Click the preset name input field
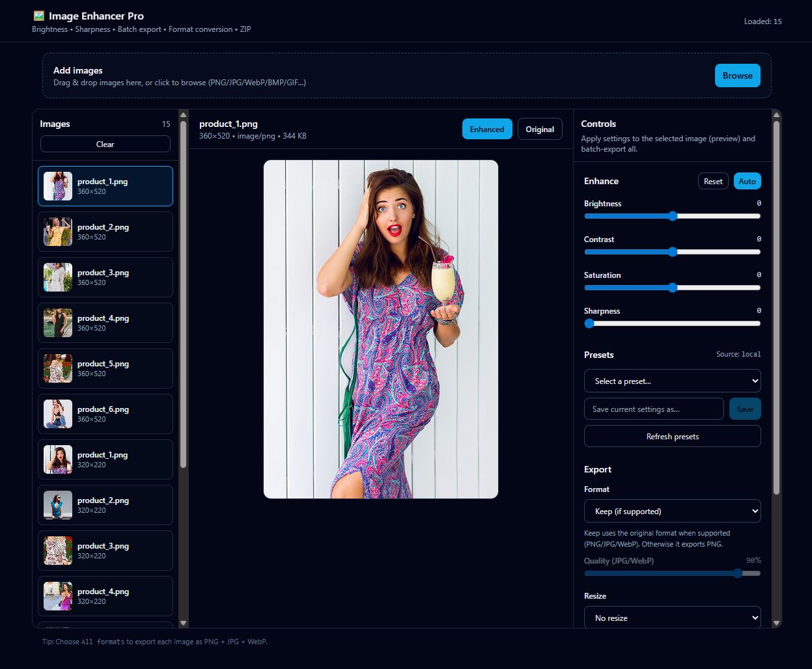This screenshot has height=669, width=812. pos(654,409)
